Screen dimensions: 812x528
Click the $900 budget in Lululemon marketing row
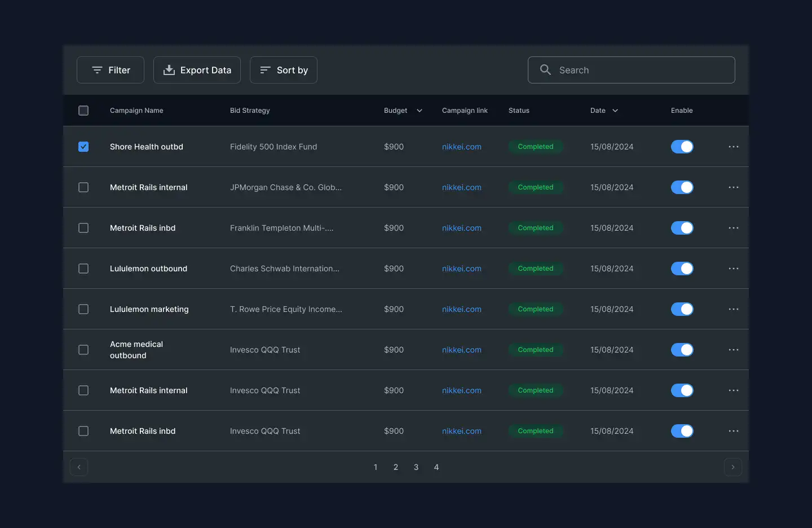point(394,309)
